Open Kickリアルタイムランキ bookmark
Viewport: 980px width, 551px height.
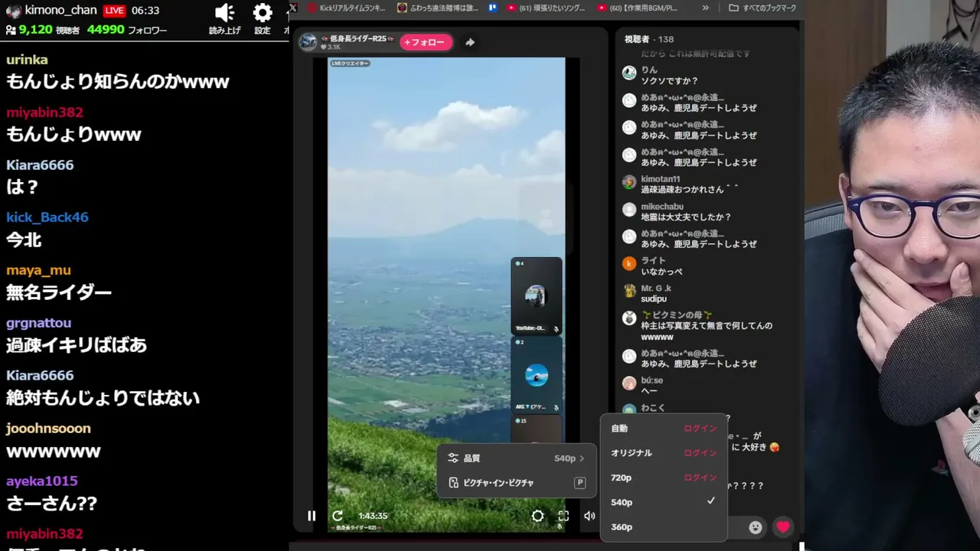coord(347,8)
